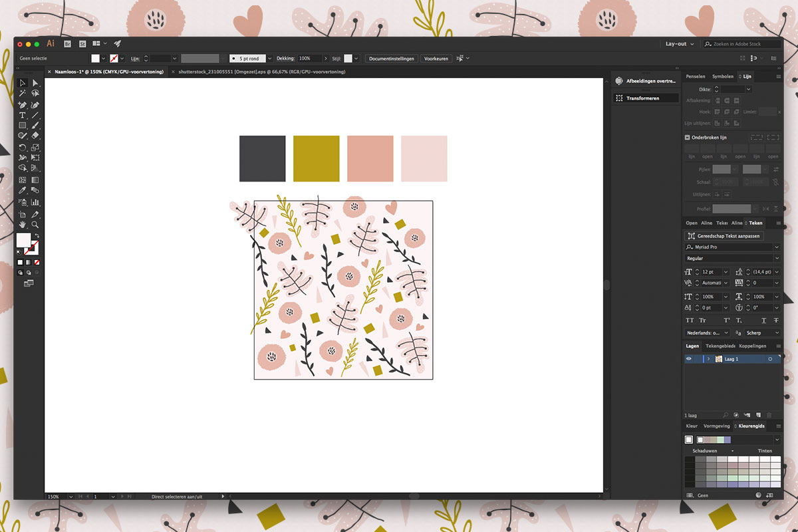
Task: Switch to the Tekengebieden tab
Action: (x=720, y=346)
